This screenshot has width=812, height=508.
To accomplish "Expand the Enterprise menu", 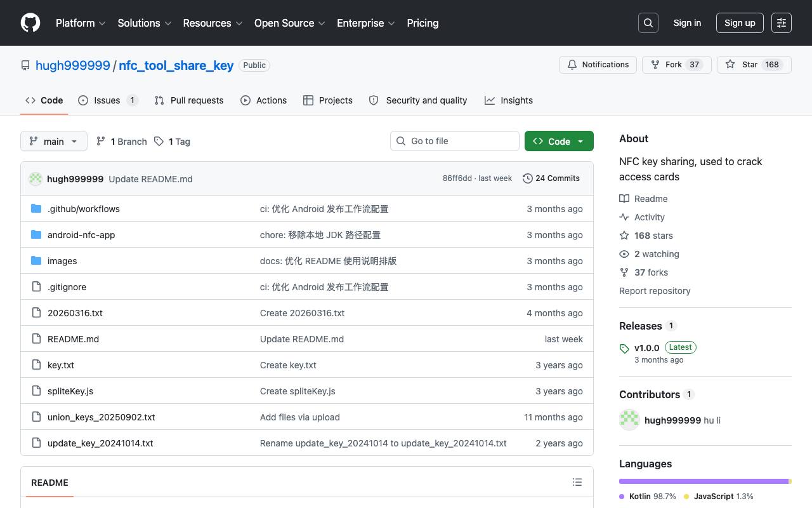I will click(x=366, y=23).
